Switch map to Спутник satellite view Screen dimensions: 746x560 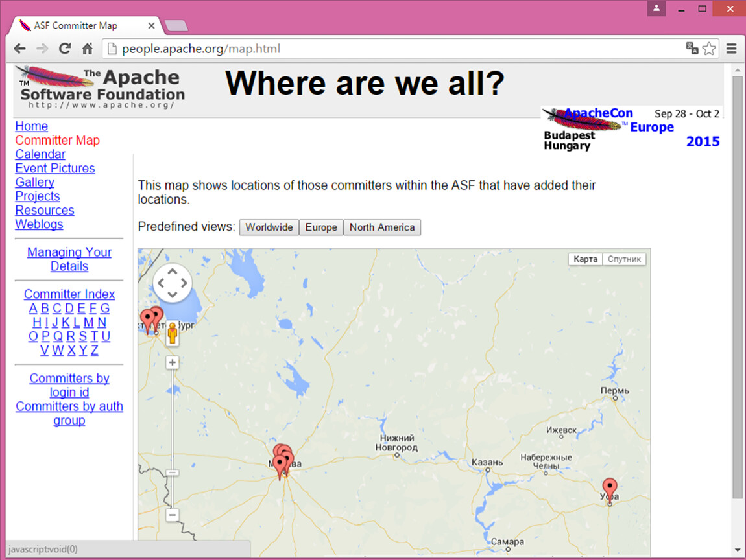click(624, 259)
